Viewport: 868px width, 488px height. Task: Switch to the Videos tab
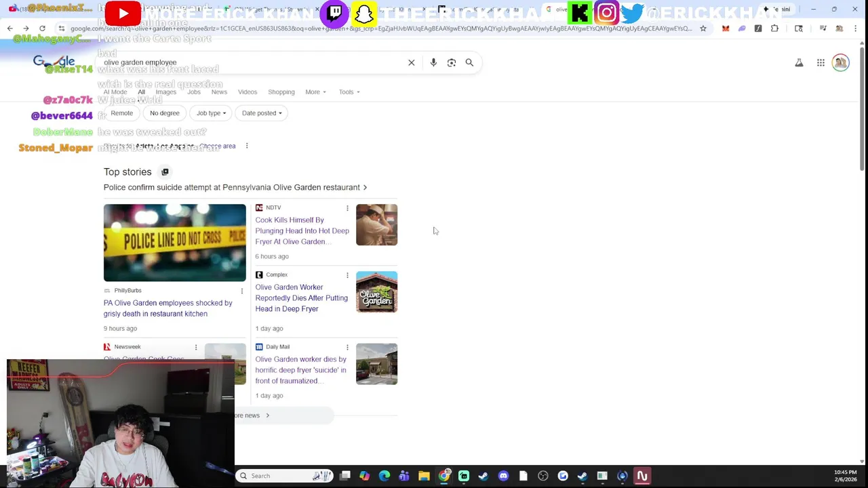pos(248,92)
